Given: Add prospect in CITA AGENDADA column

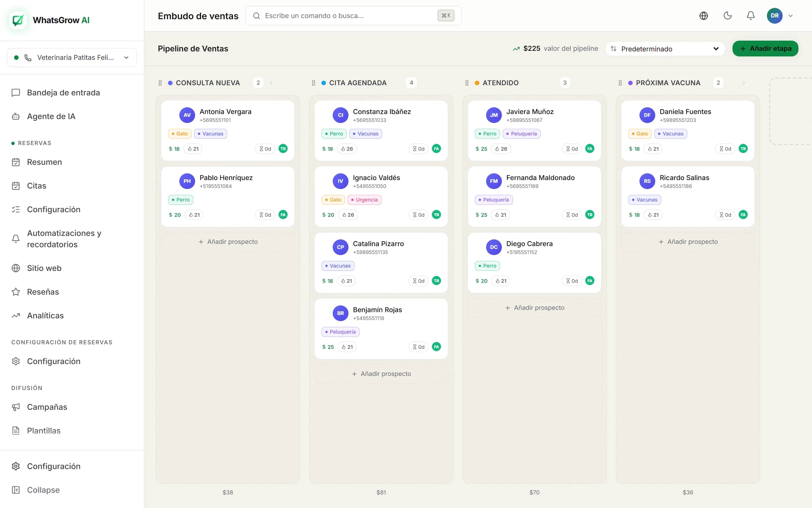Looking at the screenshot, I should (x=381, y=374).
